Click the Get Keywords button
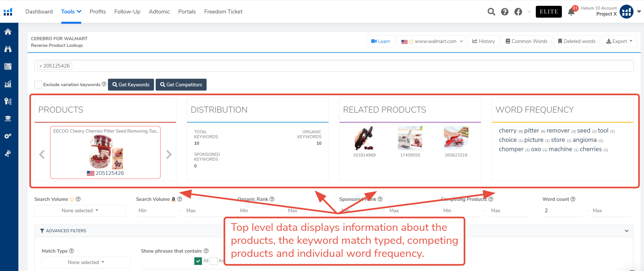The width and height of the screenshot is (644, 271). pyautogui.click(x=131, y=85)
